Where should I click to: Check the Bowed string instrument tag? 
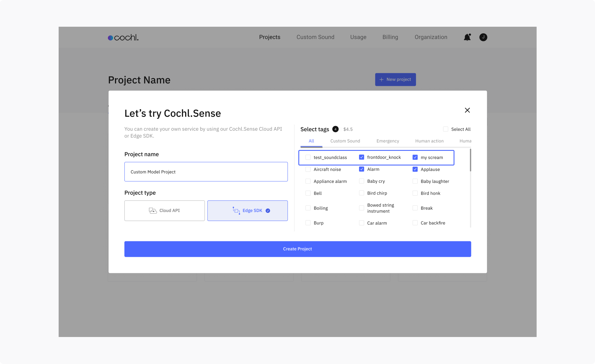(x=362, y=208)
